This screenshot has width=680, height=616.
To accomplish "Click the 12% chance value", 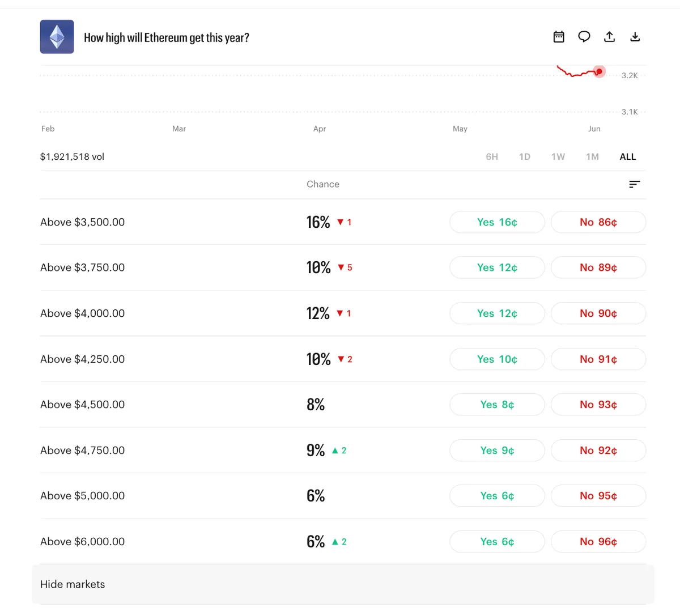I will pos(318,313).
